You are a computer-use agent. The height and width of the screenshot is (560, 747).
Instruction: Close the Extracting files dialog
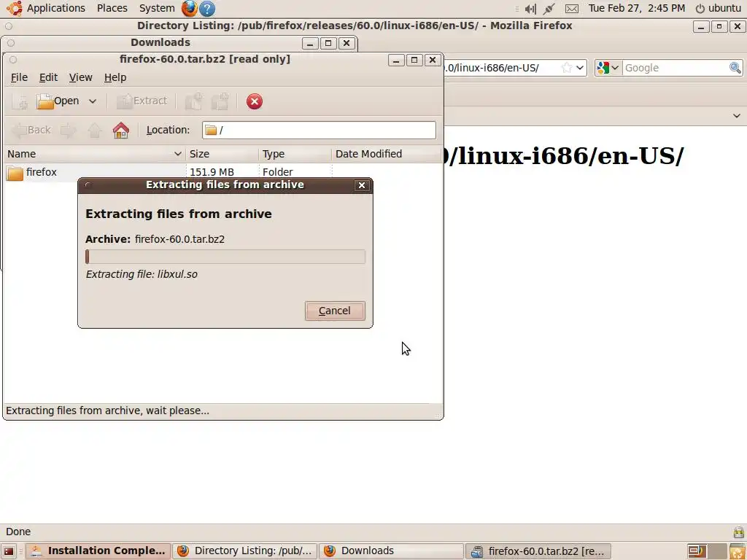[x=362, y=185]
